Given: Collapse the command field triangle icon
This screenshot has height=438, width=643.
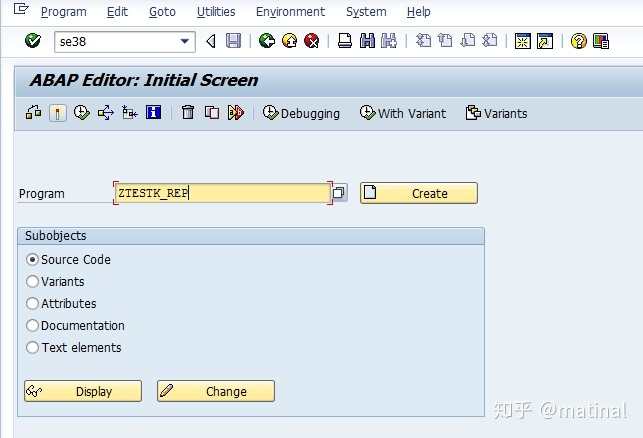Looking at the screenshot, I should point(211,41).
